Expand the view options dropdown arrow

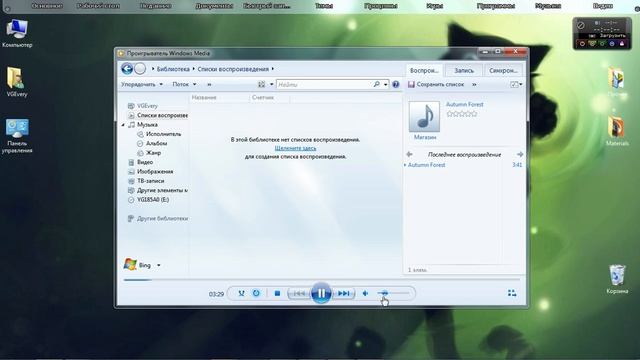click(x=271, y=84)
